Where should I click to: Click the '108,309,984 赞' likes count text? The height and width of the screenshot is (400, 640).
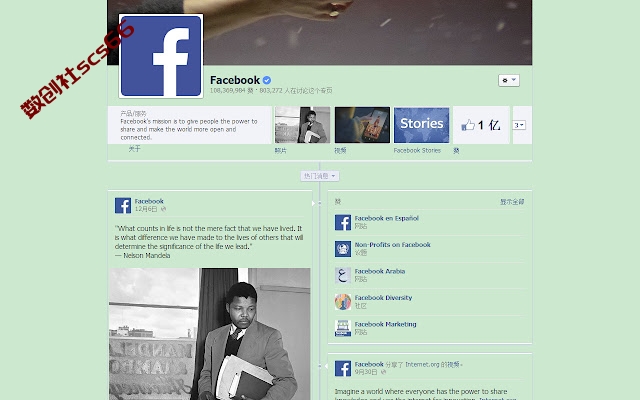coord(231,91)
